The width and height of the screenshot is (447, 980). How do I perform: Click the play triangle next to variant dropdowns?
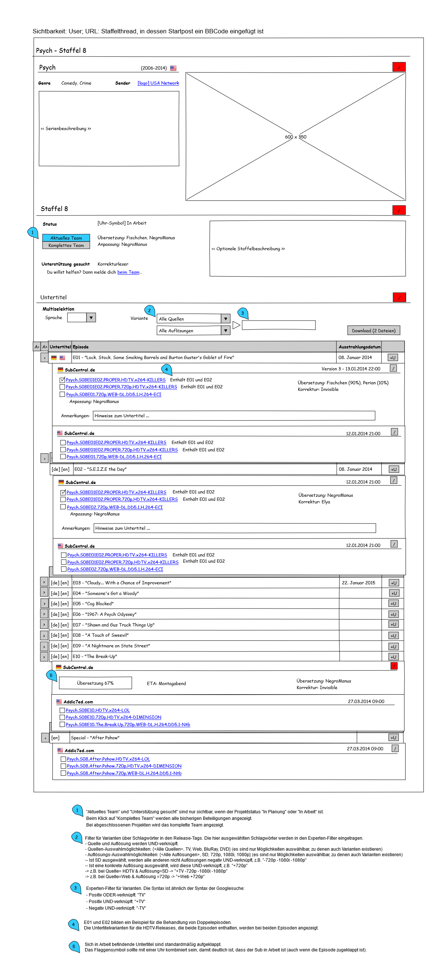[x=236, y=325]
